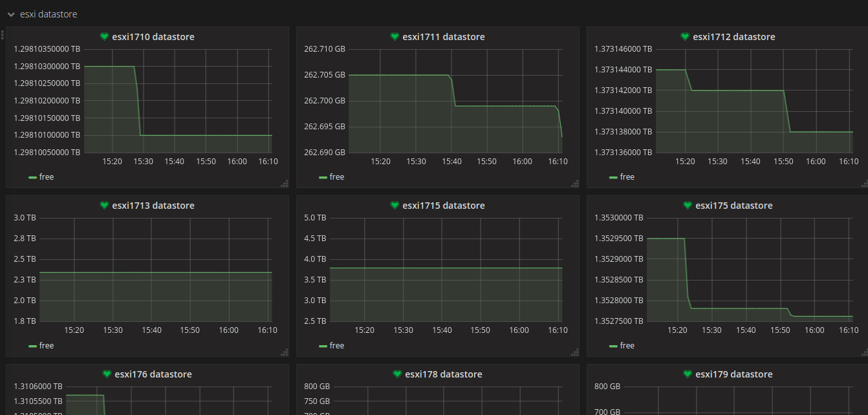Click 3.5 TB axis label in esxi1715
Image resolution: width=868 pixels, height=415 pixels.
click(315, 279)
